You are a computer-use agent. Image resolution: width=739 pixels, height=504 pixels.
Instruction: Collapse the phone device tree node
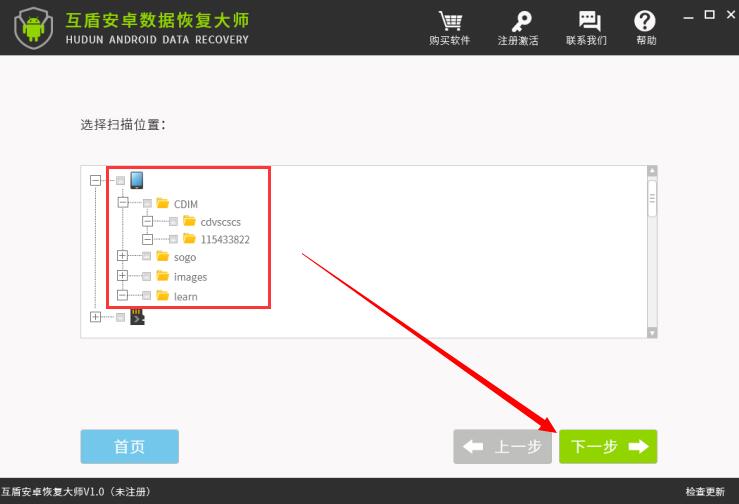[x=96, y=181]
